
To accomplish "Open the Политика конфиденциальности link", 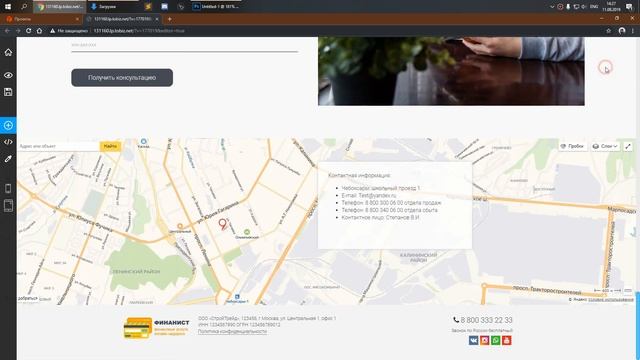I will click(x=232, y=331).
